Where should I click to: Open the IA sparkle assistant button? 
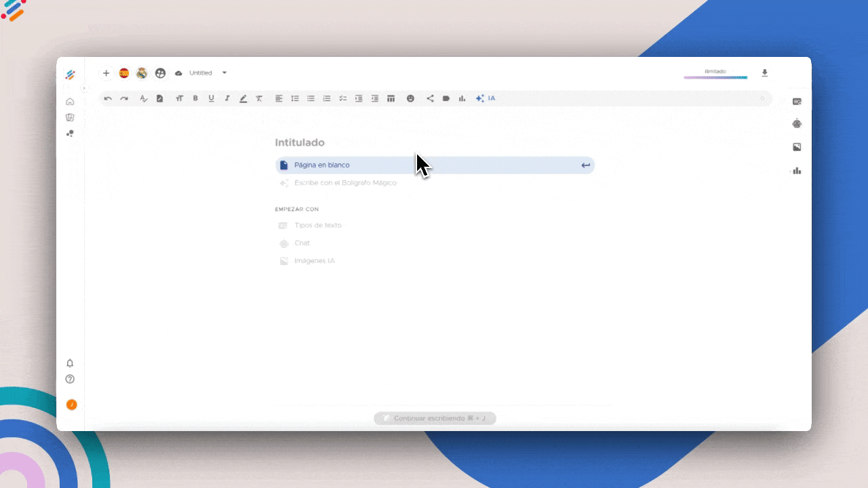click(x=486, y=98)
